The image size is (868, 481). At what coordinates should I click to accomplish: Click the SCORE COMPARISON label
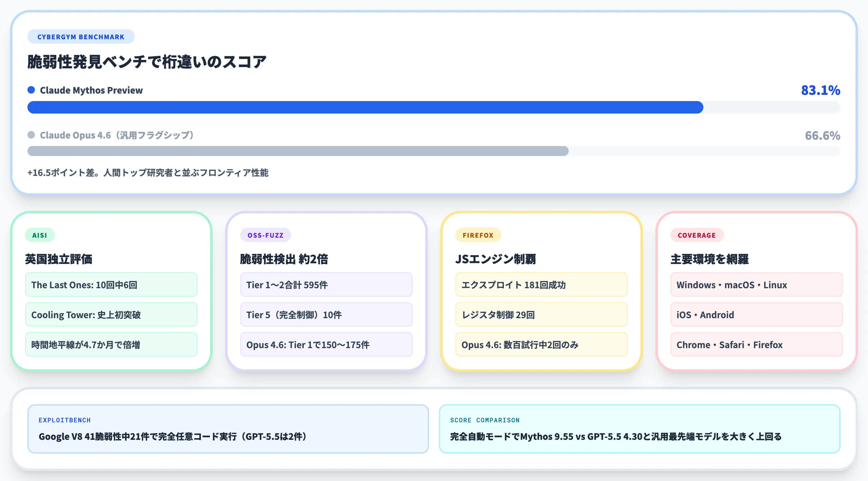[485, 420]
